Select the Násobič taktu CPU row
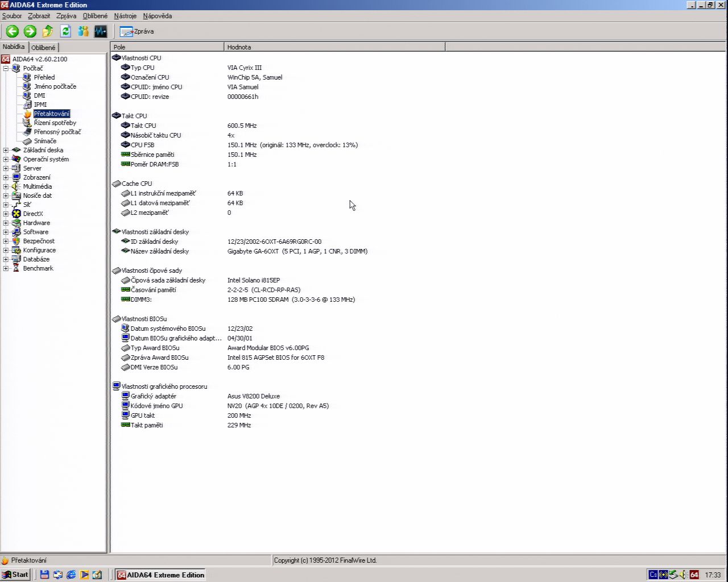 [278, 135]
